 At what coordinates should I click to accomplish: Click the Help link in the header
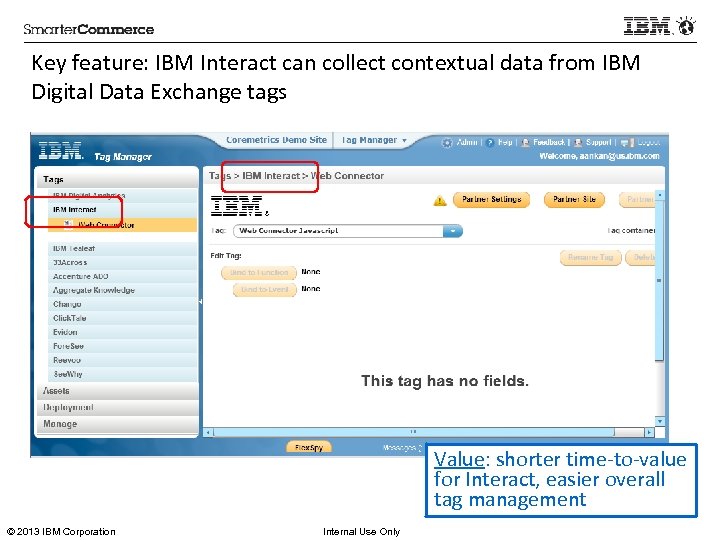(x=505, y=142)
